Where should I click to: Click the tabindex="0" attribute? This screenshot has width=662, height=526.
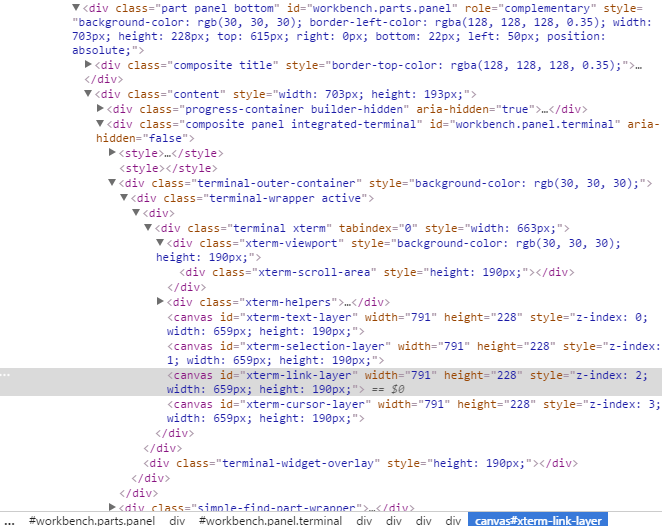pos(378,228)
